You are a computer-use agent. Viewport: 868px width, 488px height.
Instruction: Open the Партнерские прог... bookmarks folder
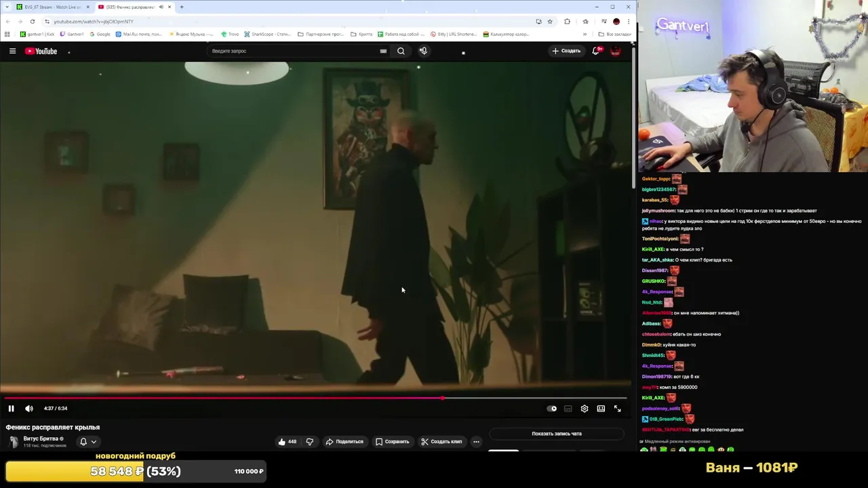click(x=321, y=34)
